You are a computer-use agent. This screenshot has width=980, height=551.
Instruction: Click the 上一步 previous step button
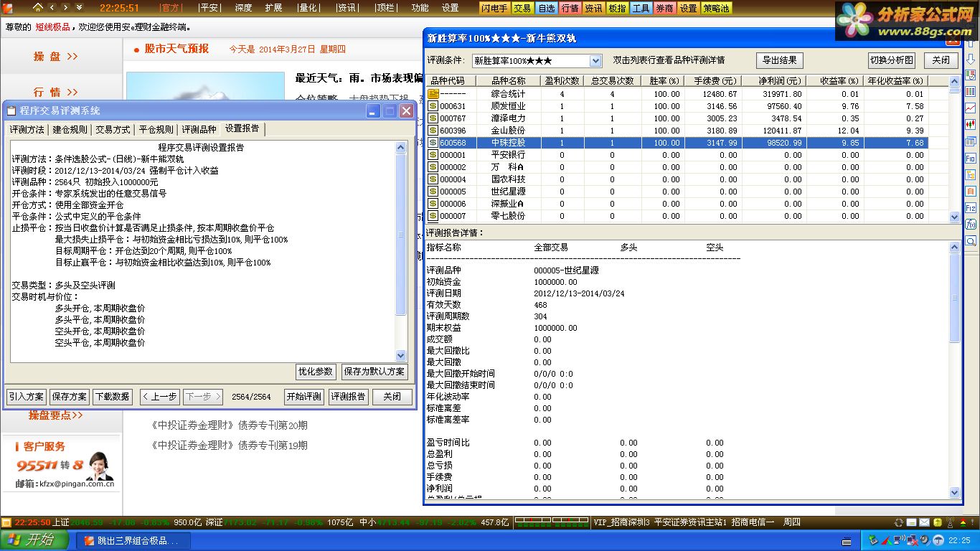pos(160,397)
